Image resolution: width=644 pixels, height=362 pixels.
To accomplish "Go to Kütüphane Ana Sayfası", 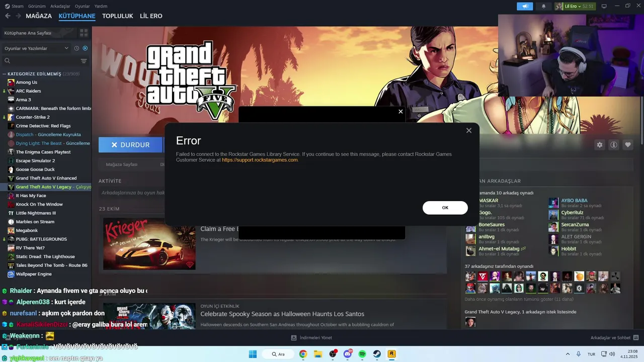I will pos(38,33).
